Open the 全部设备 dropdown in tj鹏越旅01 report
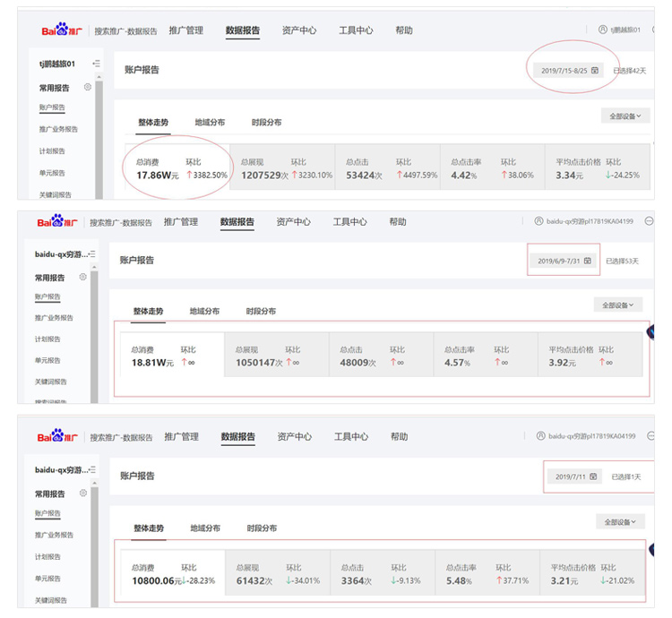 click(x=625, y=116)
